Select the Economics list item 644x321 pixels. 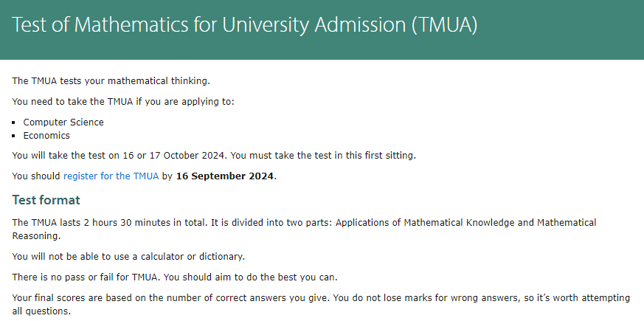click(46, 135)
